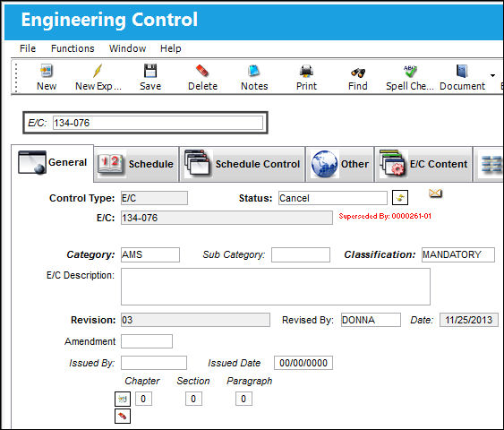Screen dimensions: 504x430
Task: Click the top E/C search field
Action: point(158,123)
